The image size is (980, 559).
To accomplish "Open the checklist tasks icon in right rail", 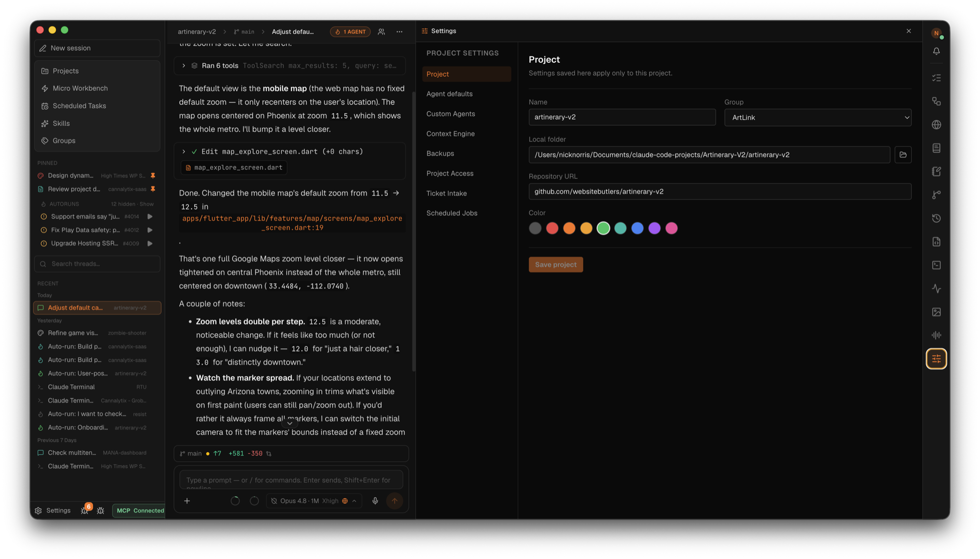I will click(936, 78).
